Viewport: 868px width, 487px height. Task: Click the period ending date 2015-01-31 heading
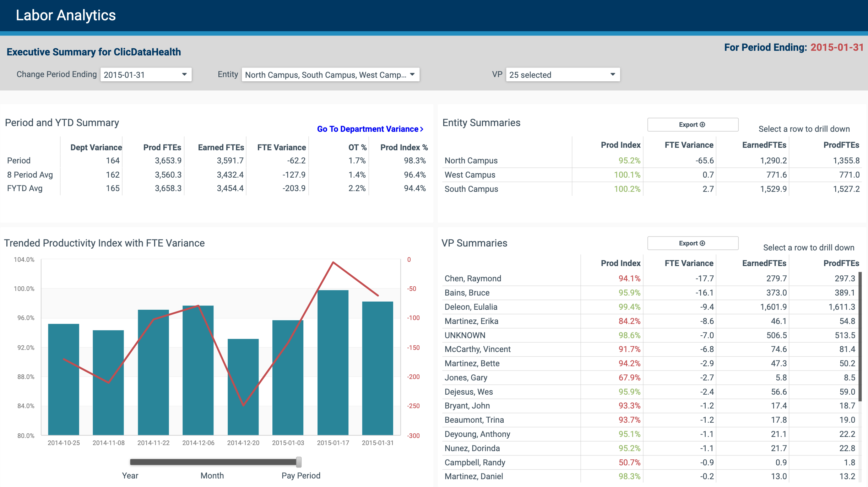tap(837, 47)
